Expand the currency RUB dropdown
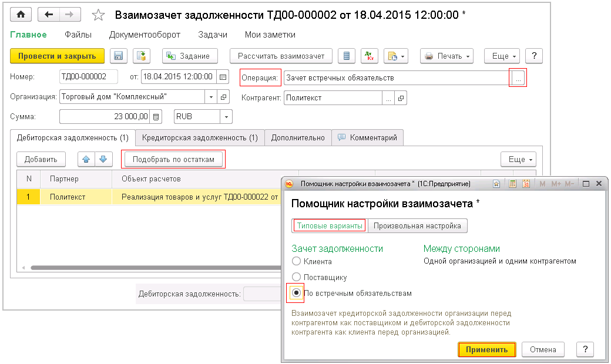This screenshot has width=611, height=364. pyautogui.click(x=226, y=117)
